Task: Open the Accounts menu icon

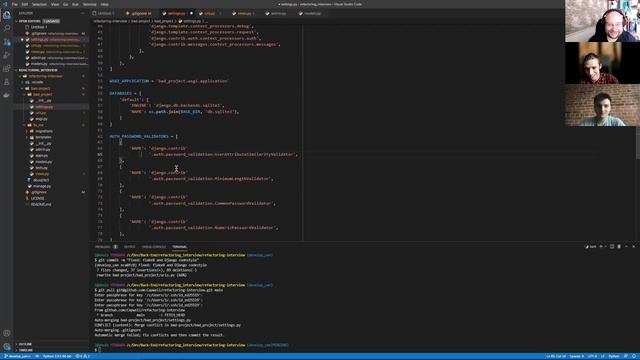Action: click(7, 333)
